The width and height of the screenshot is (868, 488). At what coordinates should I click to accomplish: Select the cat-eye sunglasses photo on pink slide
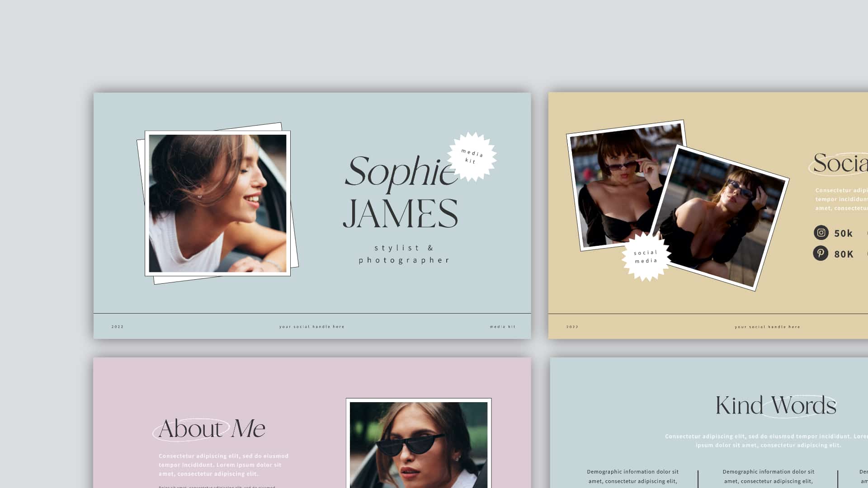pos(419,443)
